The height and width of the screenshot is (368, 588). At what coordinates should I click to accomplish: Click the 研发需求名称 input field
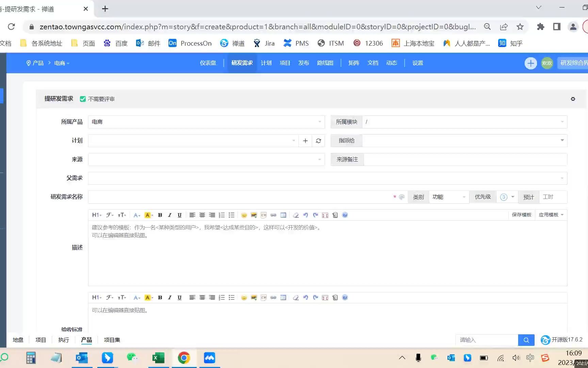238,197
